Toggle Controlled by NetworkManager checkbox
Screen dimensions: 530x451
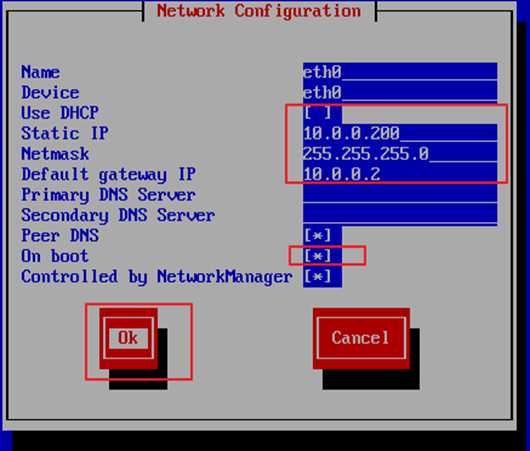click(x=317, y=277)
